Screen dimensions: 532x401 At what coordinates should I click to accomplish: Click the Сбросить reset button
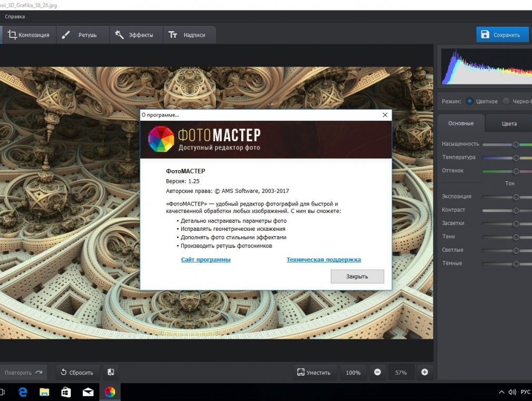coord(77,373)
